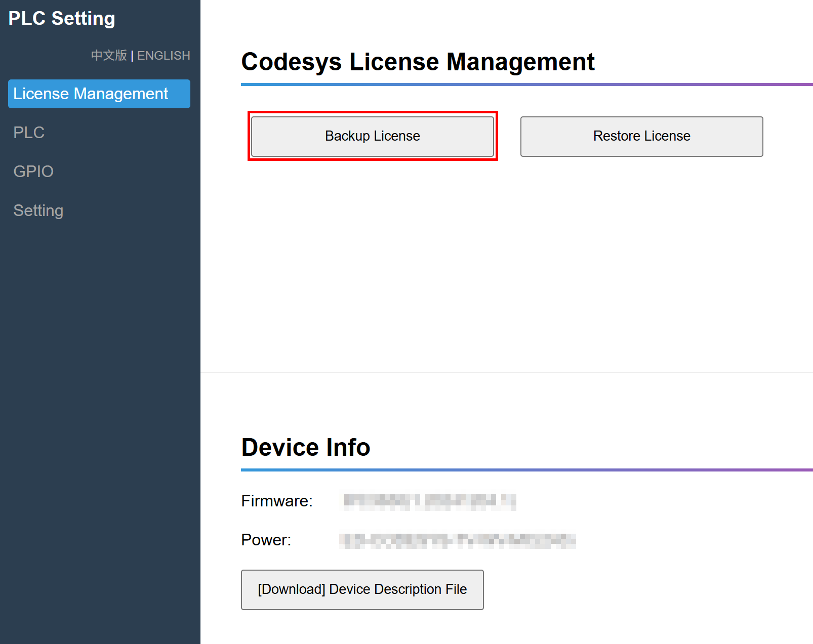Click the separator bar between language links
813x644 pixels.
[x=132, y=56]
